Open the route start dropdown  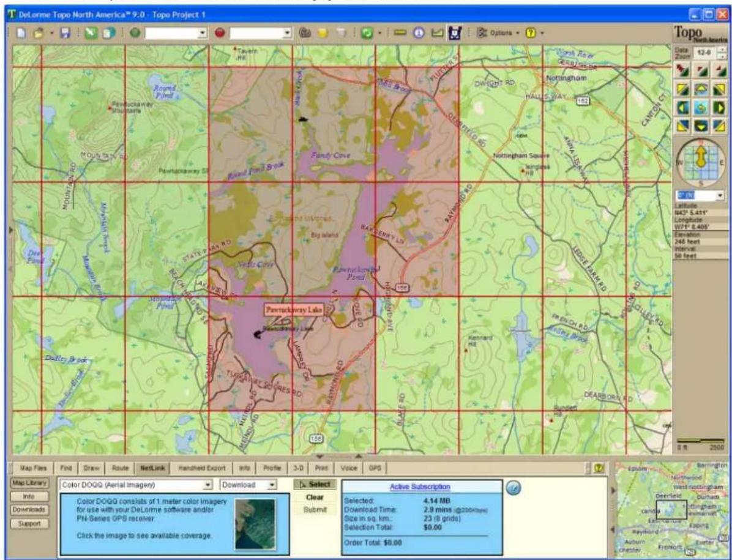(203, 33)
